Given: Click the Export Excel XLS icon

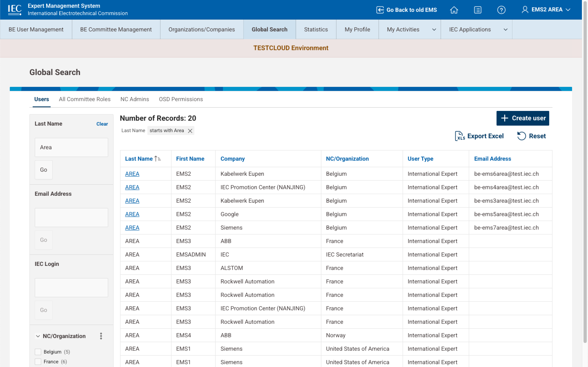Looking at the screenshot, I should tap(459, 136).
